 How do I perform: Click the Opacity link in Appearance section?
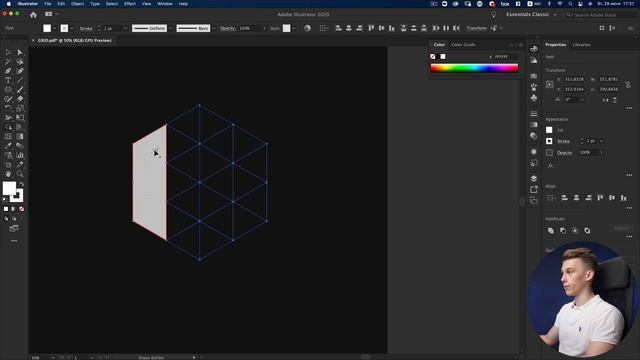pyautogui.click(x=564, y=153)
